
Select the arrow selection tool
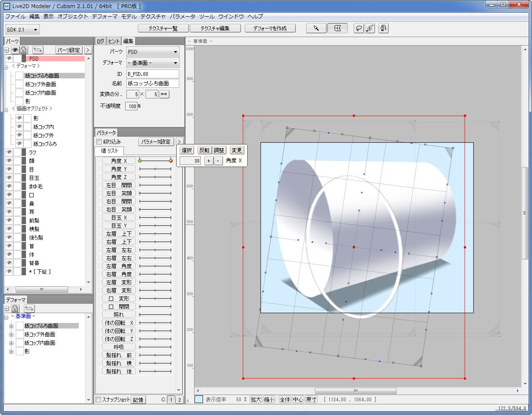(x=316, y=28)
